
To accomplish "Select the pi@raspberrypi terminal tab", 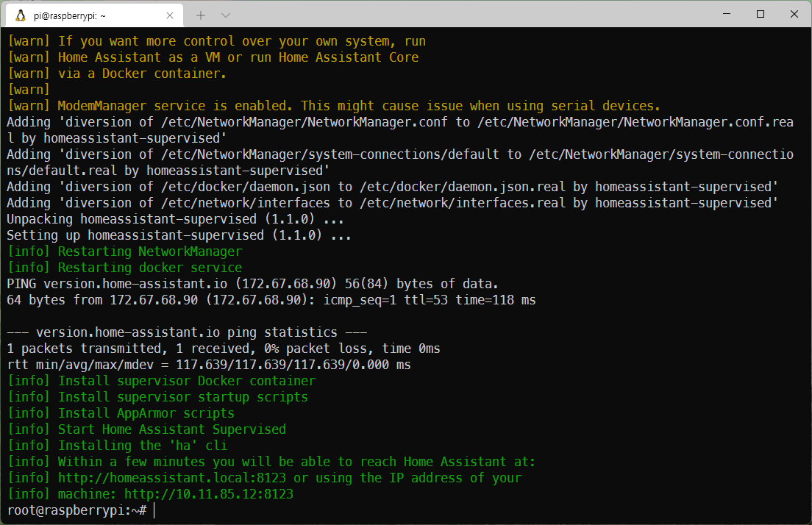I will pyautogui.click(x=94, y=15).
